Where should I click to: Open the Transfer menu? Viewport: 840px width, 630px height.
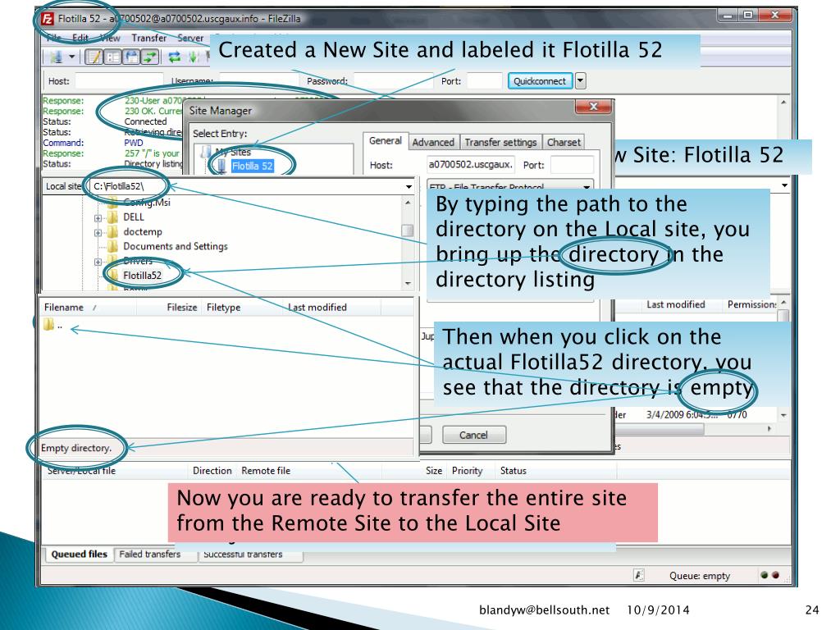(149, 38)
